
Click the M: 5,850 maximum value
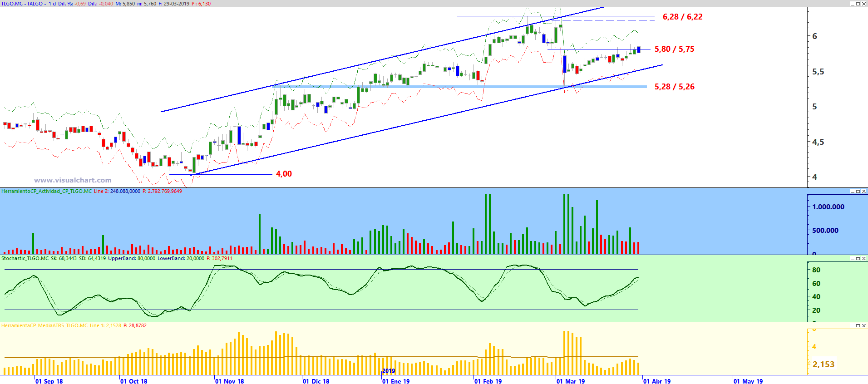click(x=125, y=4)
